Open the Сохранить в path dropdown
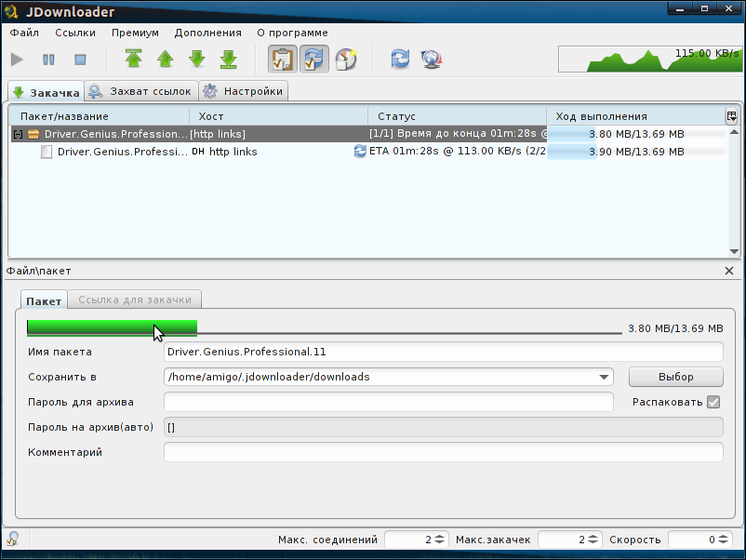The width and height of the screenshot is (746, 560). click(x=604, y=377)
